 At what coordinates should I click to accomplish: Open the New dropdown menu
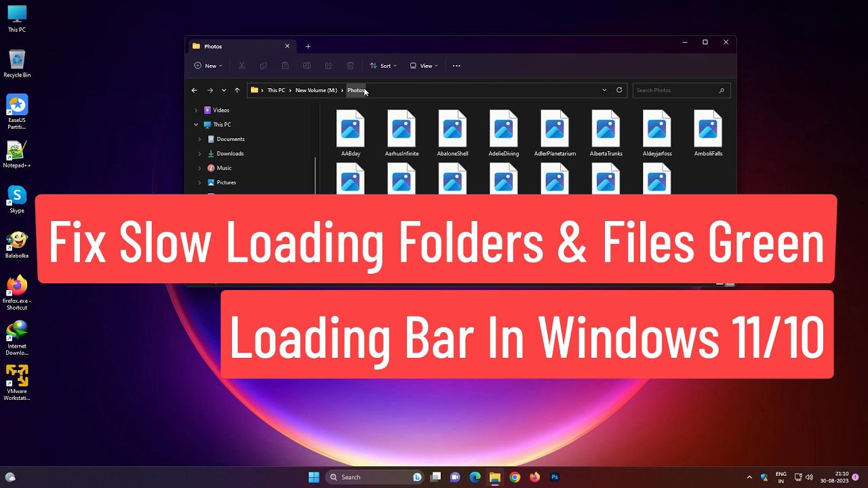click(208, 66)
